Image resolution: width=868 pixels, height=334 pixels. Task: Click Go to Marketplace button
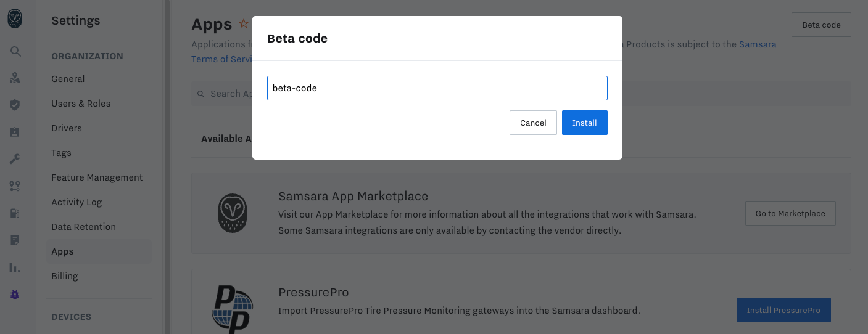(790, 213)
